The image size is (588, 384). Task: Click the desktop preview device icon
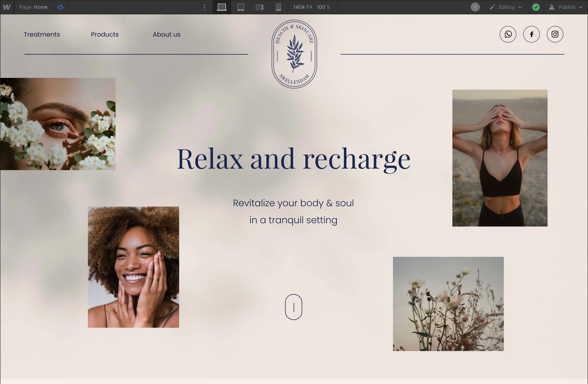(223, 7)
